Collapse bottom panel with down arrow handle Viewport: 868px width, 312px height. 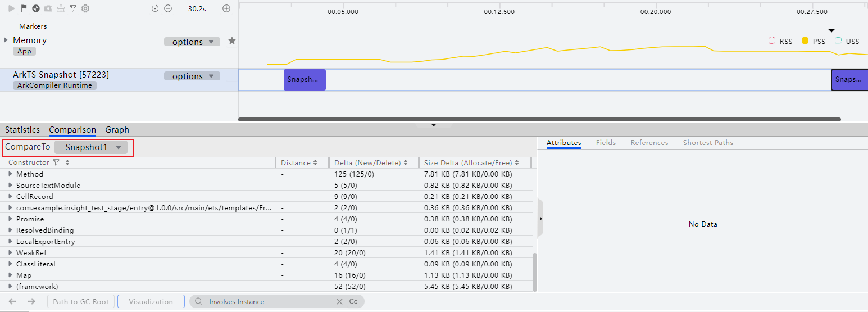click(434, 125)
